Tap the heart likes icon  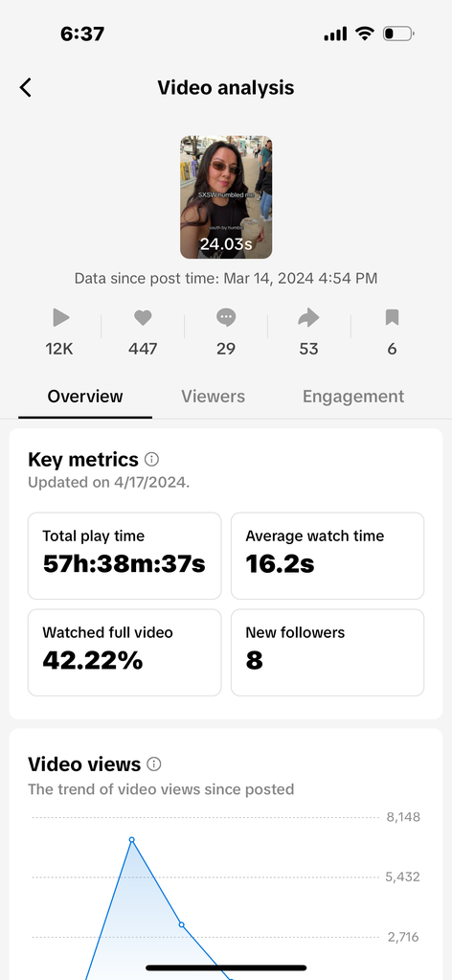143,318
